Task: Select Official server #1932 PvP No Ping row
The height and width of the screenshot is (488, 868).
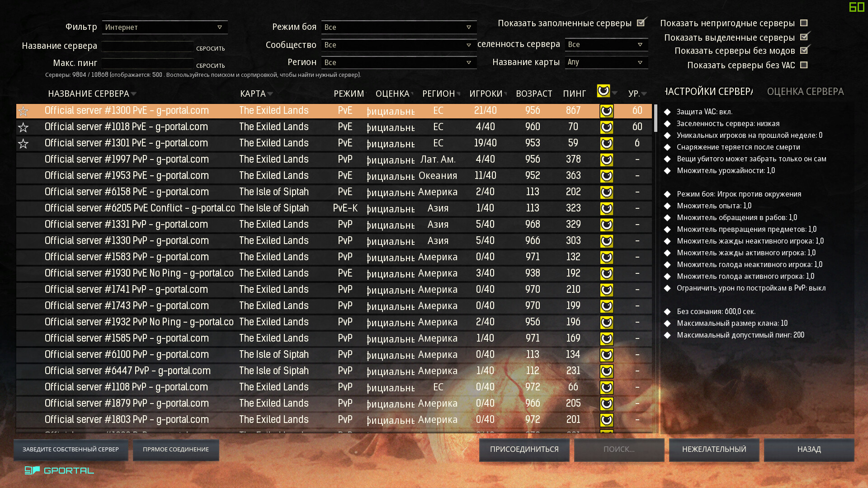Action: (x=334, y=322)
